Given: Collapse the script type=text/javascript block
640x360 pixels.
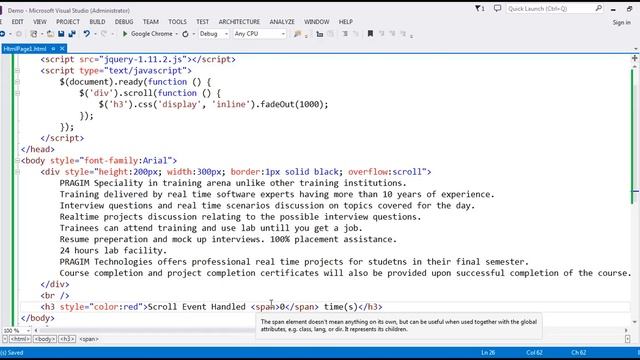Looking at the screenshot, I should pyautogui.click(x=18, y=71).
